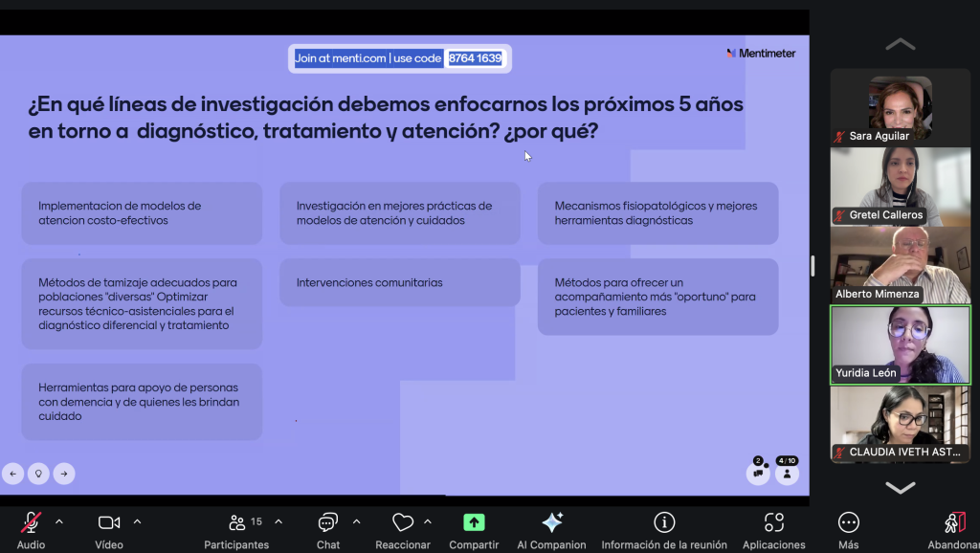Expand the chevron next to Reaccionar

[x=428, y=521]
